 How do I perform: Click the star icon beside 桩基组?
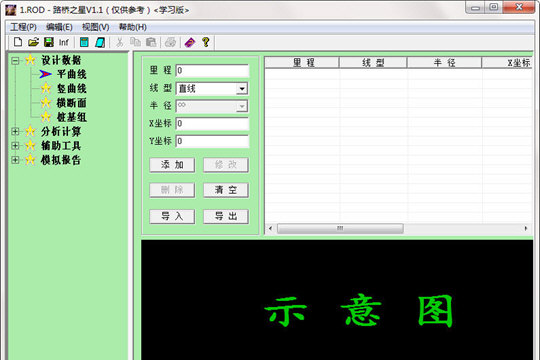pyautogui.click(x=46, y=117)
